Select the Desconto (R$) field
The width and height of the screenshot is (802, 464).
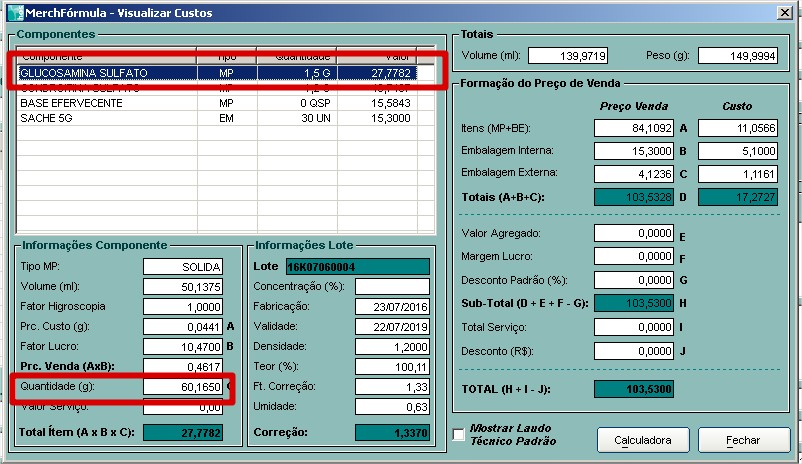(x=634, y=351)
